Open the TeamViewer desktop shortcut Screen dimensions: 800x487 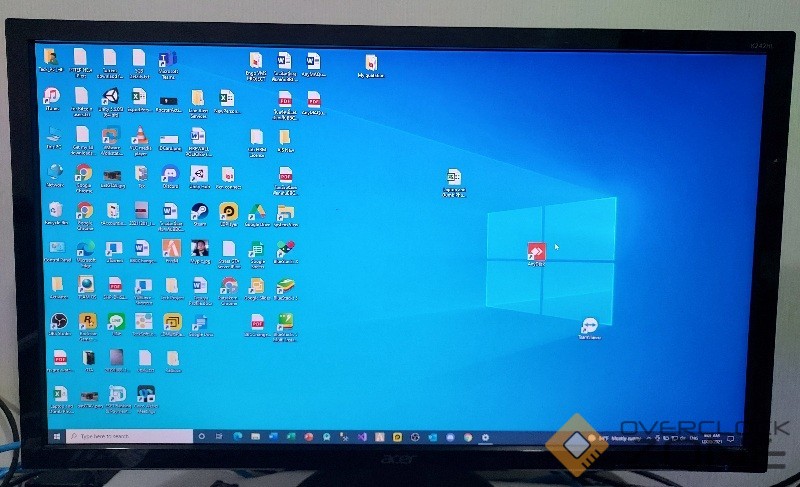coord(589,327)
